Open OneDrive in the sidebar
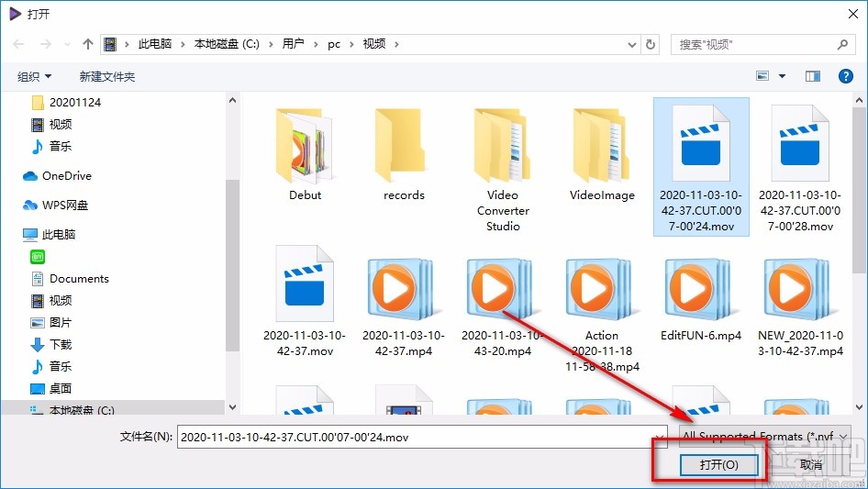Screen dimensions: 868x489 57,176
